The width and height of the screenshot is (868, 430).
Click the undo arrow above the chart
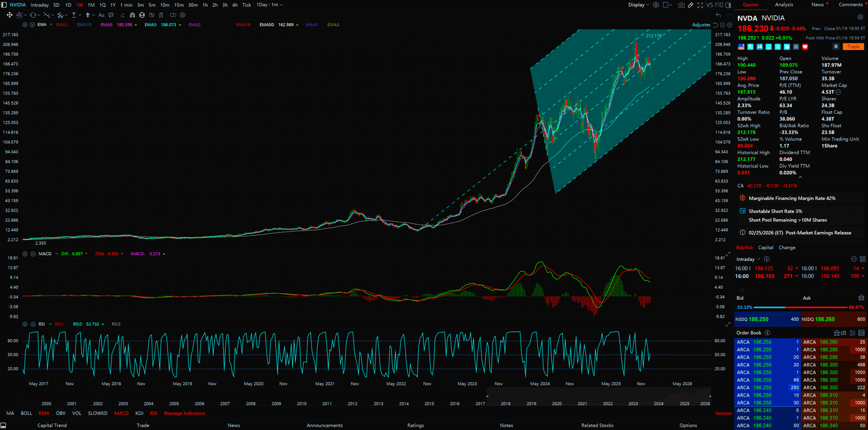click(x=718, y=15)
